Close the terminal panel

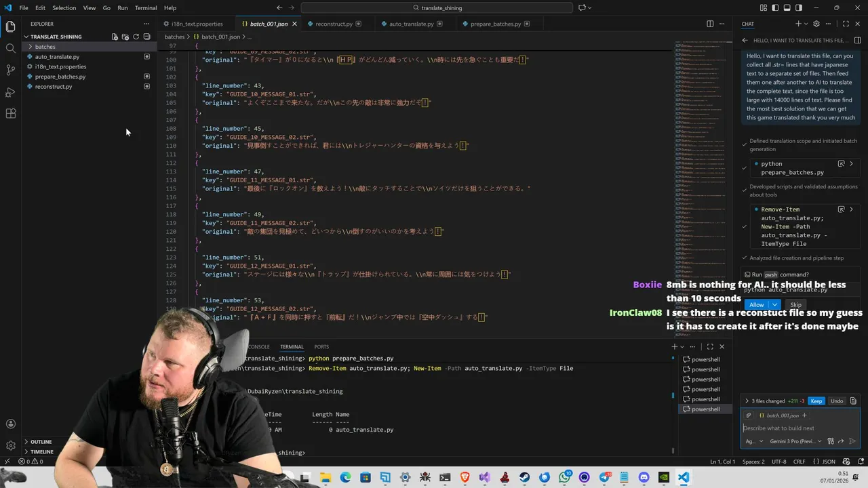click(x=722, y=346)
